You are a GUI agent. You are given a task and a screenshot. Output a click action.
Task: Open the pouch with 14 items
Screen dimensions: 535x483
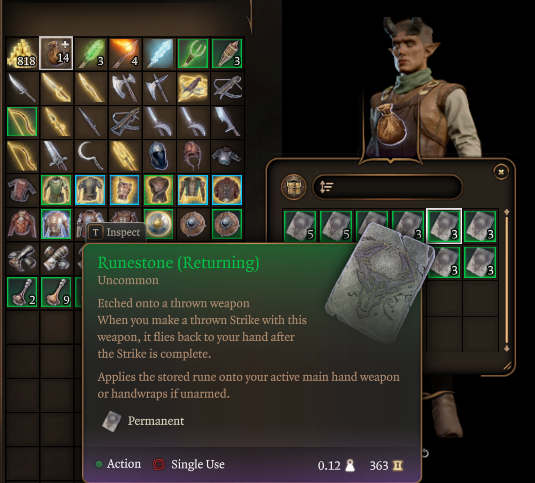point(56,53)
